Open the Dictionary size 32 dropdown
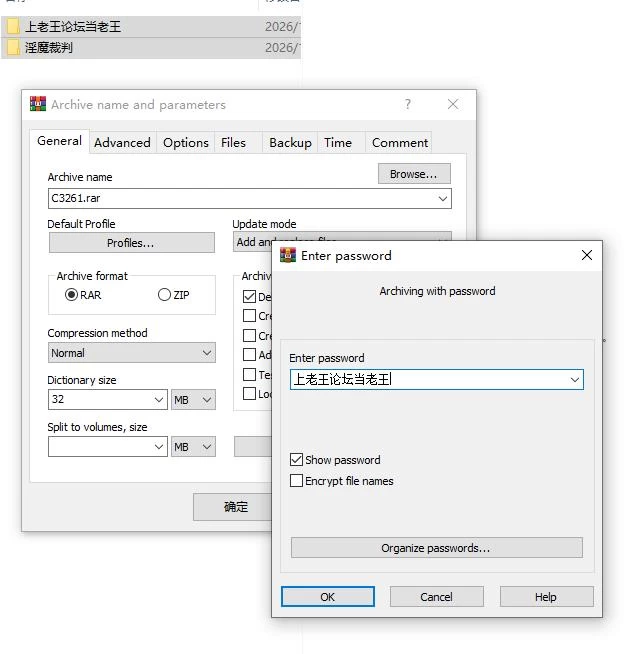The image size is (638, 654). pos(158,400)
